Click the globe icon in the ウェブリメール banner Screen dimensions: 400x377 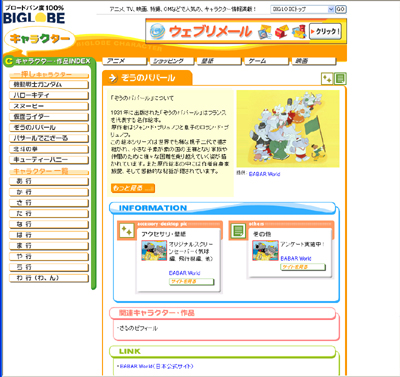click(x=157, y=31)
